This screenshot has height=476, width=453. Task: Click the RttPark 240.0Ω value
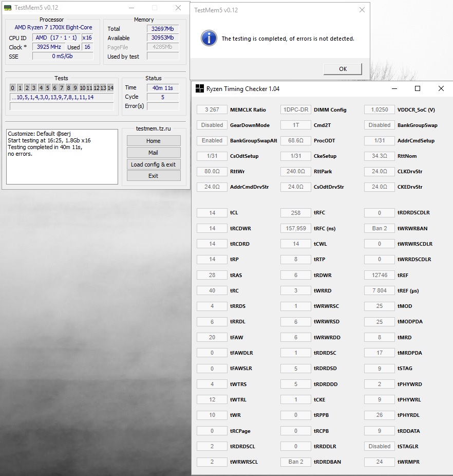pos(295,172)
